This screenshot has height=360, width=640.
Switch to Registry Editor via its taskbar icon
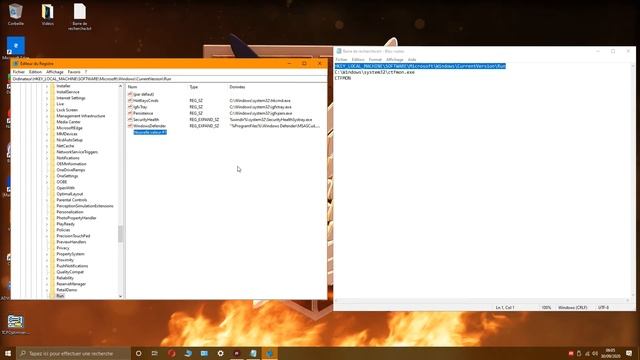pyautogui.click(x=269, y=353)
